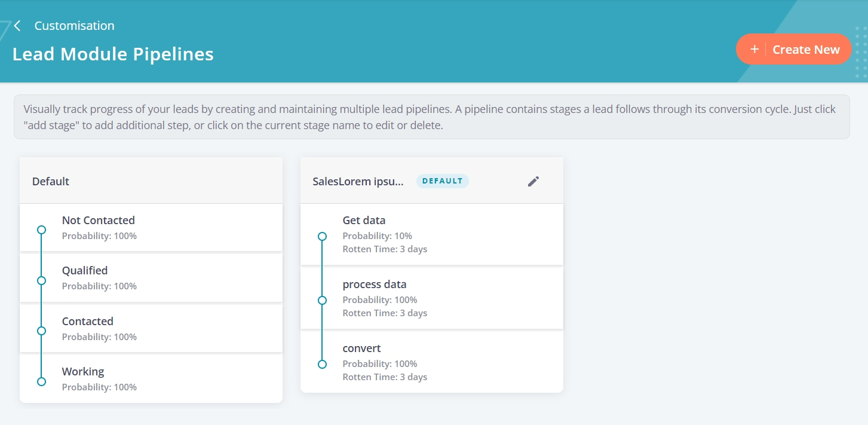This screenshot has width=868, height=425.
Task: Click the Contacted stage circle marker
Action: tap(41, 331)
